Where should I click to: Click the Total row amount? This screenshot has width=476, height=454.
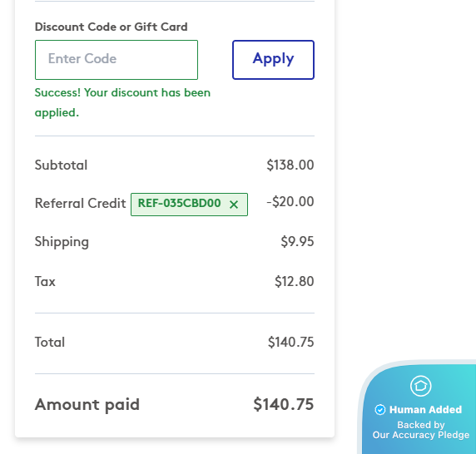tap(290, 342)
